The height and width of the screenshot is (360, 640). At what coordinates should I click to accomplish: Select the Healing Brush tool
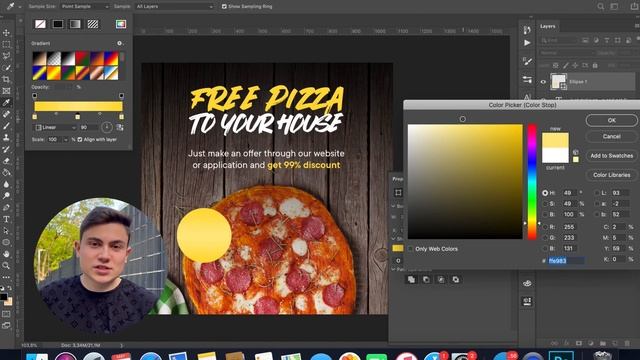tap(6, 114)
